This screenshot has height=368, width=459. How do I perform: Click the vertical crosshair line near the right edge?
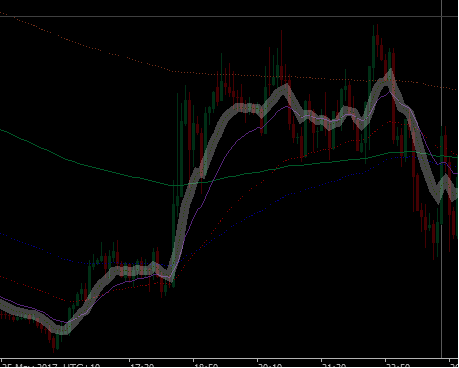pos(442,179)
